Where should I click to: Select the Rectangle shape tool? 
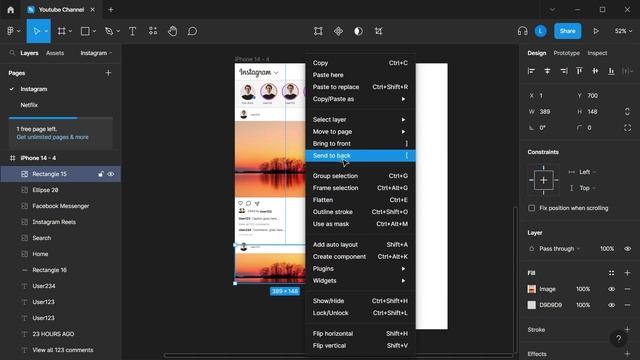click(85, 31)
